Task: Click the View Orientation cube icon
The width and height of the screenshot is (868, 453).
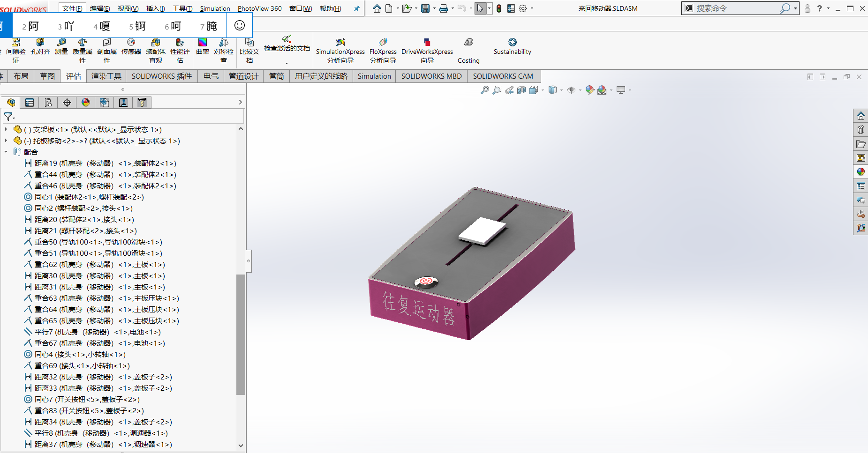Action: pyautogui.click(x=534, y=90)
